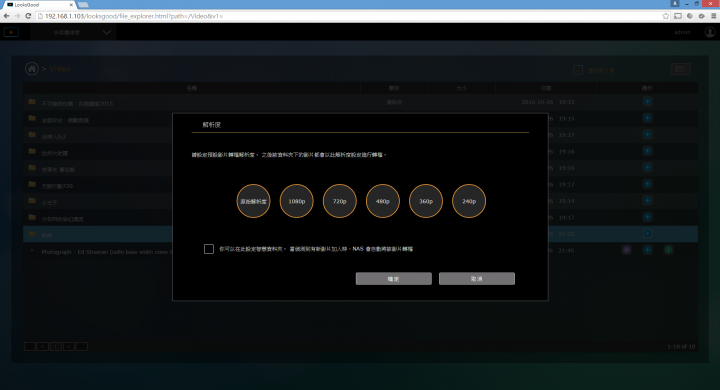This screenshot has height=390, width=720.
Task: Switch to the LooksGood browser tab
Action: (x=39, y=5)
